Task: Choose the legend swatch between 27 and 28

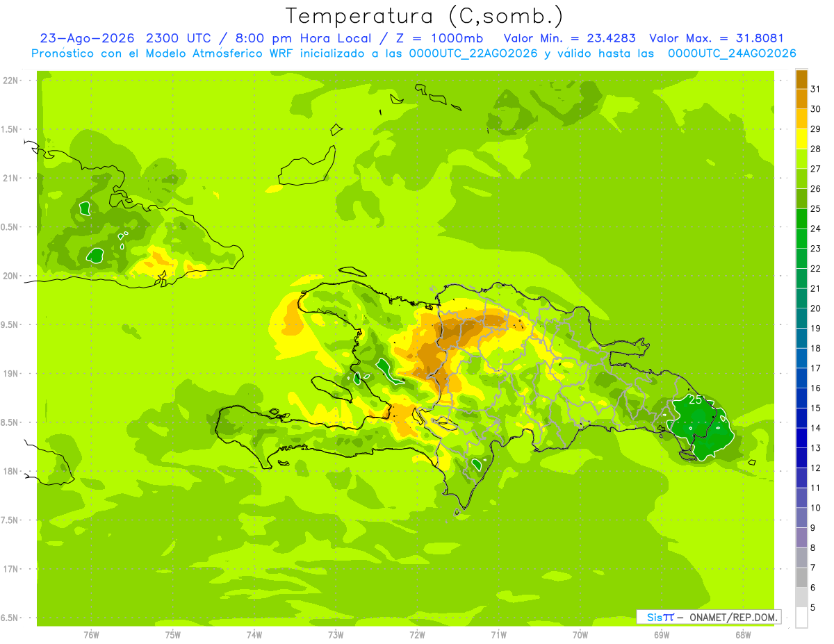Action: point(801,159)
